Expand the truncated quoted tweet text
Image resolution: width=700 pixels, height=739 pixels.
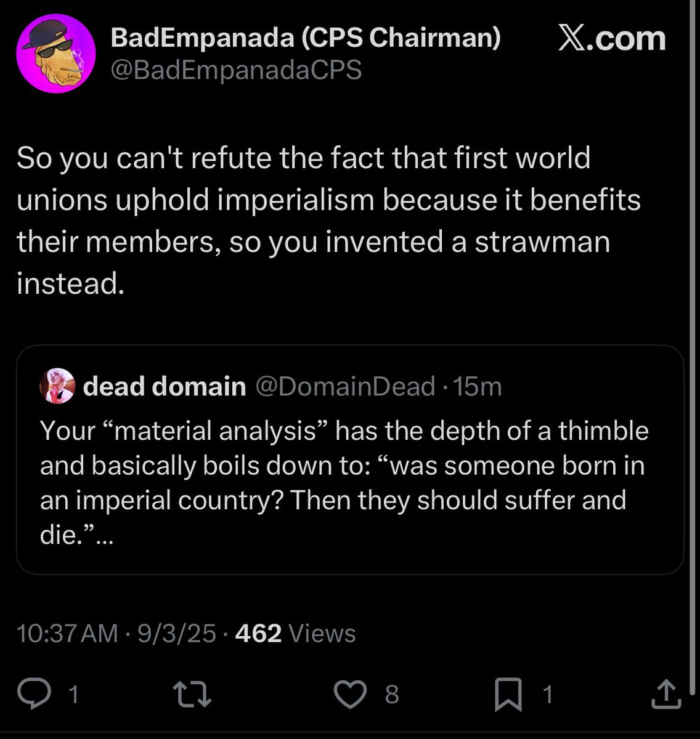click(105, 535)
